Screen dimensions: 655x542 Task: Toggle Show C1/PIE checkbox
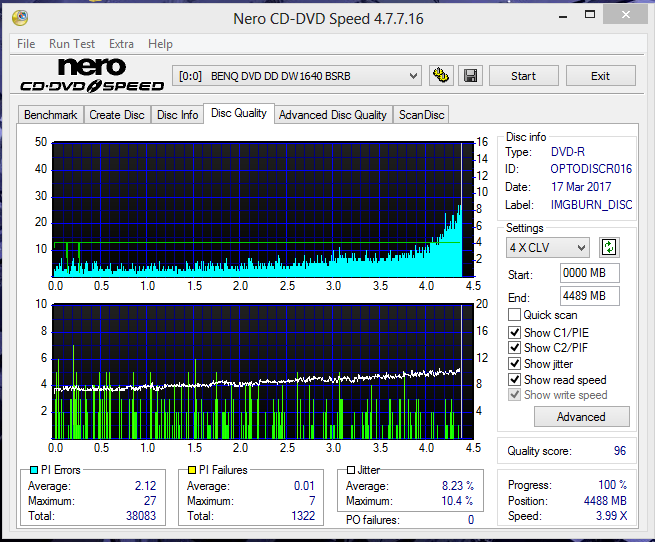pyautogui.click(x=514, y=333)
